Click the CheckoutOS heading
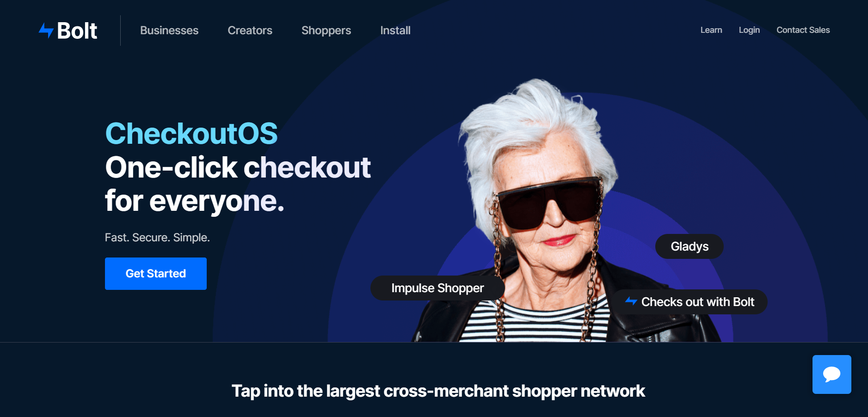 tap(191, 134)
